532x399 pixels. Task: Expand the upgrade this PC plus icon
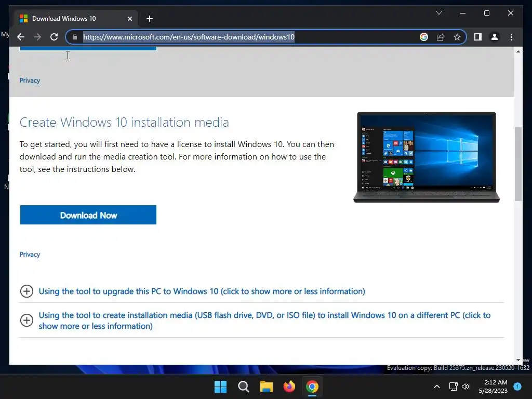26,291
